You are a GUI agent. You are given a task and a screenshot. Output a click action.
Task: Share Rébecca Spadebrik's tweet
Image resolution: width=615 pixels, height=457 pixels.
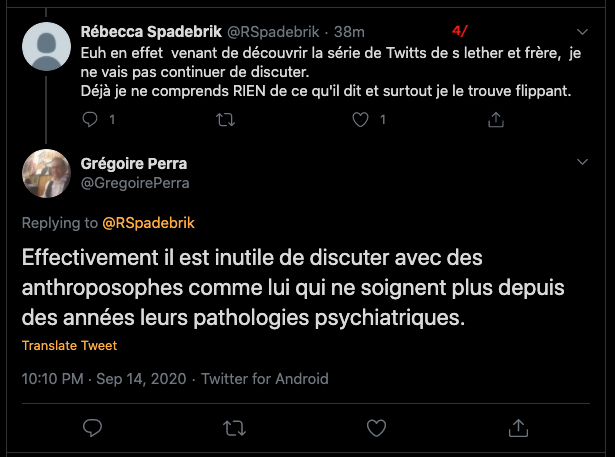pos(495,119)
